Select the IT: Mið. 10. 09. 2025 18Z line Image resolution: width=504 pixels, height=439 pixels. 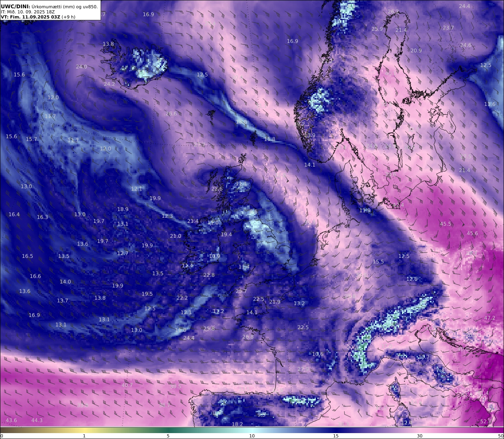28,12
